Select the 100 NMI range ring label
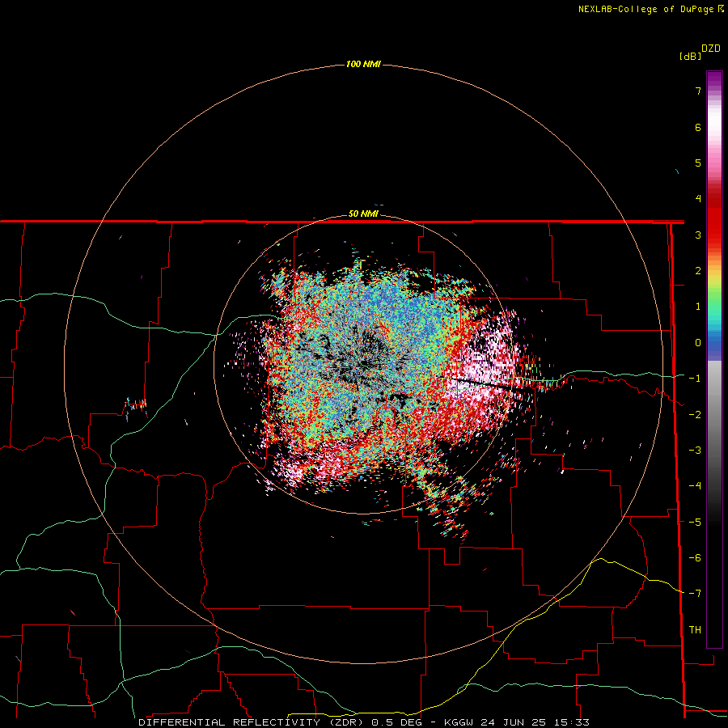 point(363,64)
